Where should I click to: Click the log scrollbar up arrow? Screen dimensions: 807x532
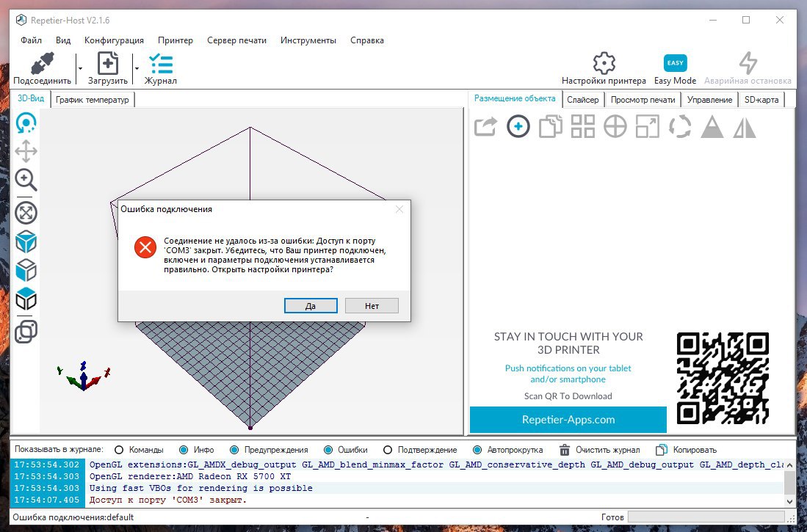790,464
